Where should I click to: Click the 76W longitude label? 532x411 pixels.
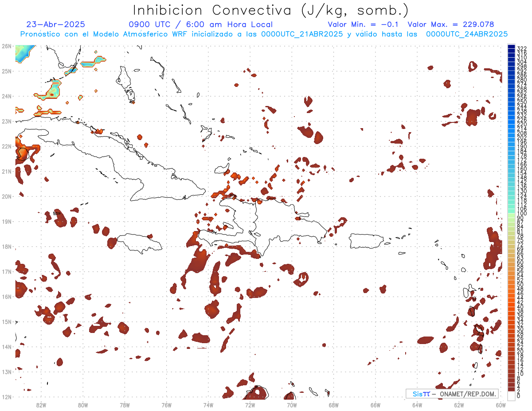tap(166, 405)
